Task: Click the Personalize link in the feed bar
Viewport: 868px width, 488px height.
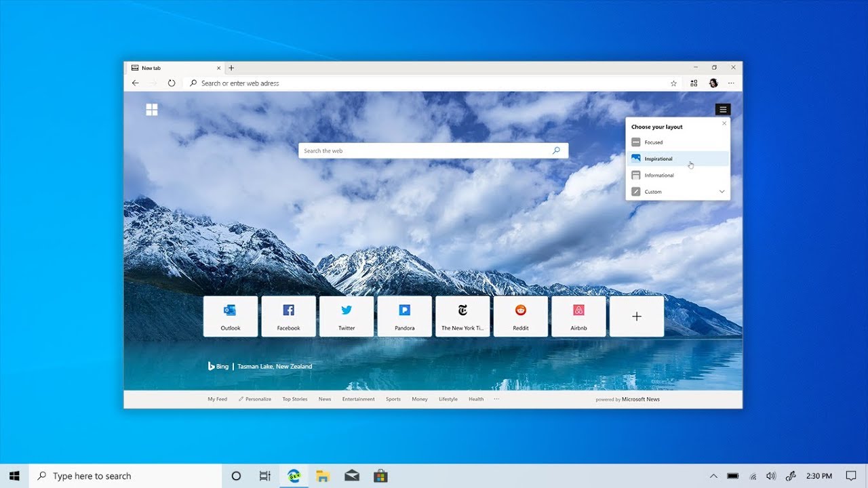Action: [257, 399]
